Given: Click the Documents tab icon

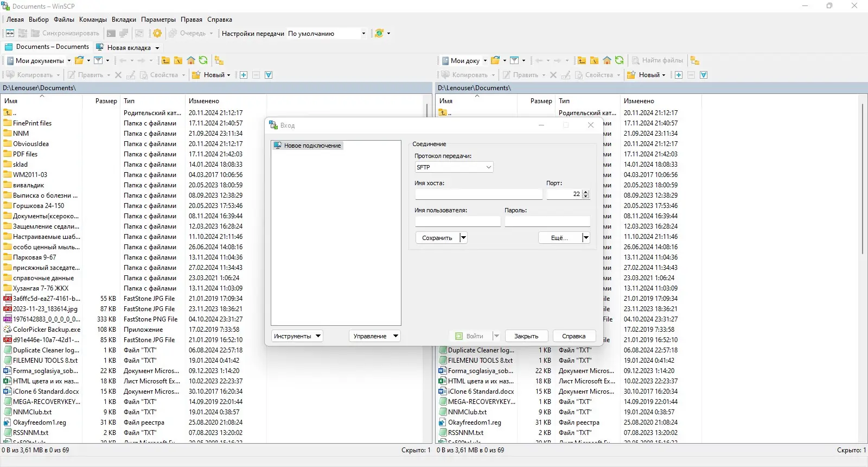Looking at the screenshot, I should coord(9,47).
